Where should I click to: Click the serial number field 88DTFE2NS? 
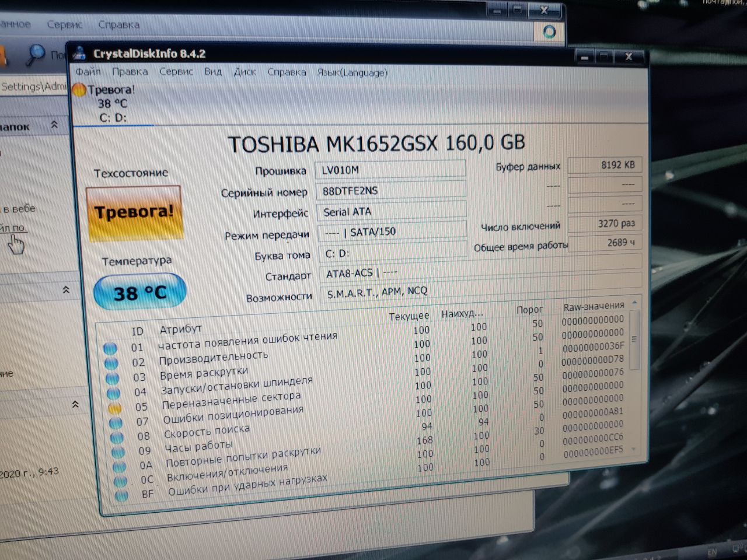[390, 191]
